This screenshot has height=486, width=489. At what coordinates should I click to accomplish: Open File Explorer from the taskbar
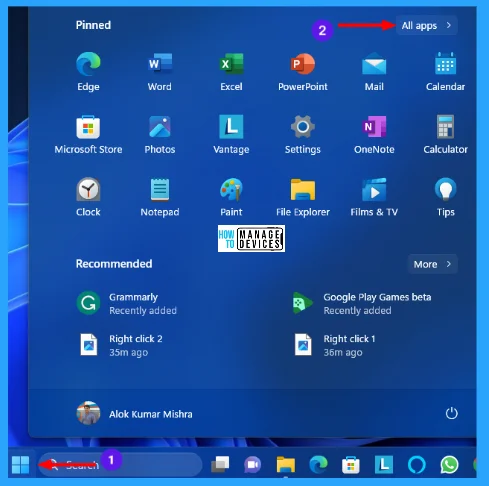coord(286,464)
